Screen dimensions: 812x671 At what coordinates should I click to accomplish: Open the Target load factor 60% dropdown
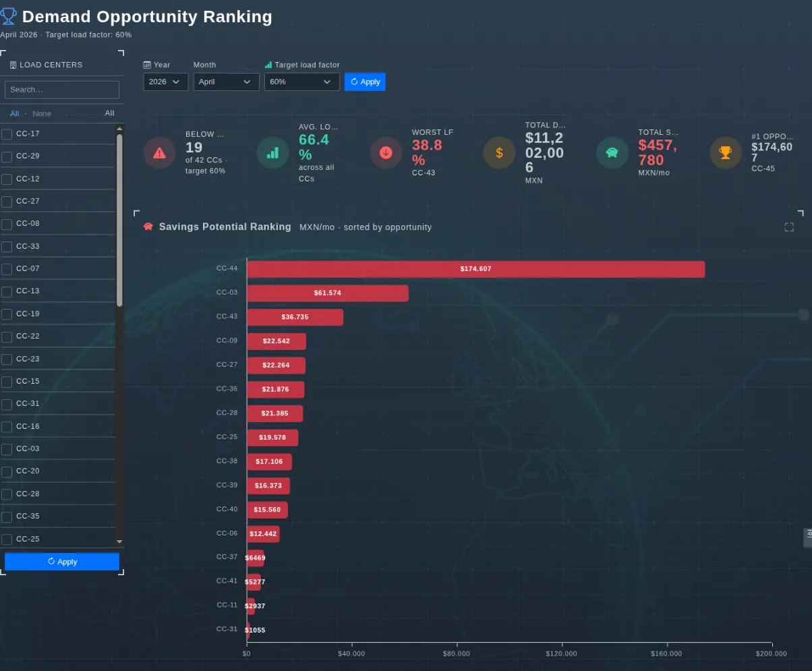tap(302, 82)
